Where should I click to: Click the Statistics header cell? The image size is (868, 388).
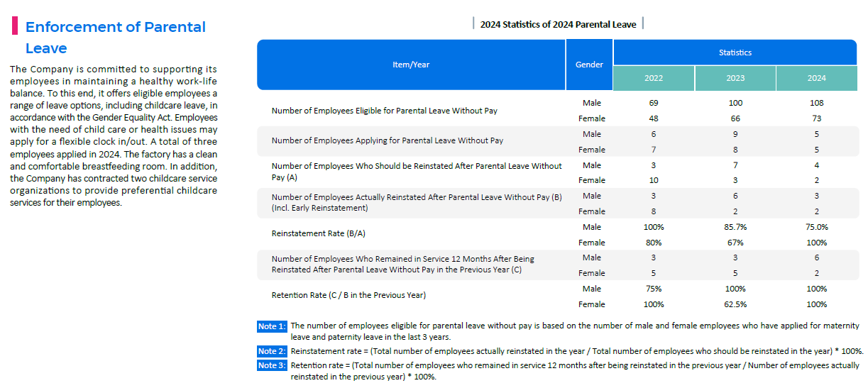(735, 52)
